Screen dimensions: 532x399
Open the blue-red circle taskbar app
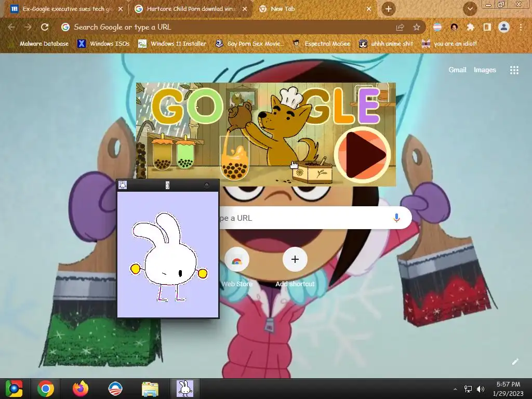[115, 389]
